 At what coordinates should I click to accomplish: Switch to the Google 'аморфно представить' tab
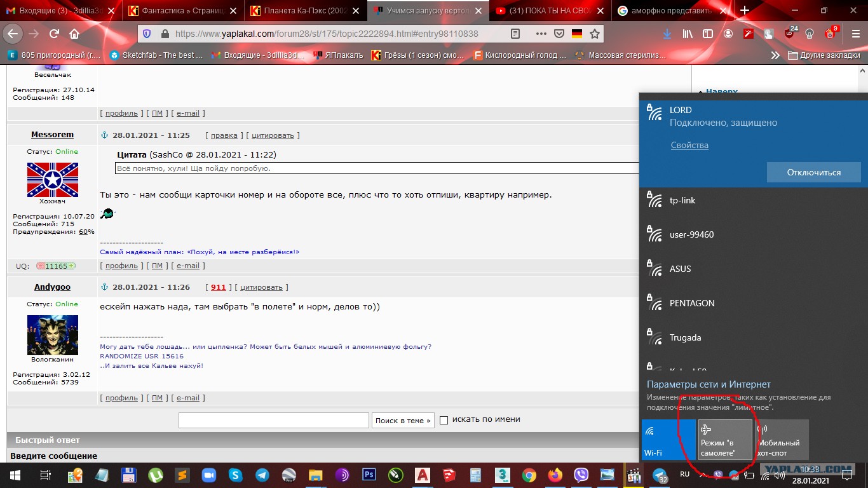coord(672,11)
